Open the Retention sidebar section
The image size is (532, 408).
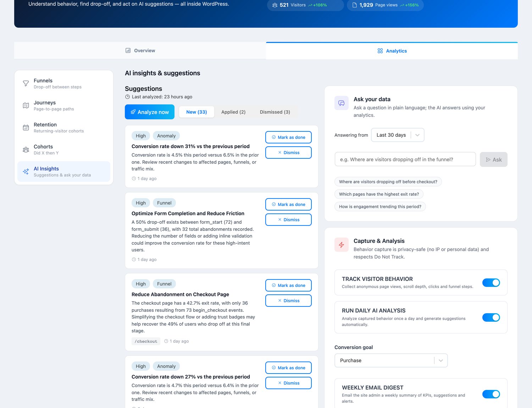(x=64, y=127)
